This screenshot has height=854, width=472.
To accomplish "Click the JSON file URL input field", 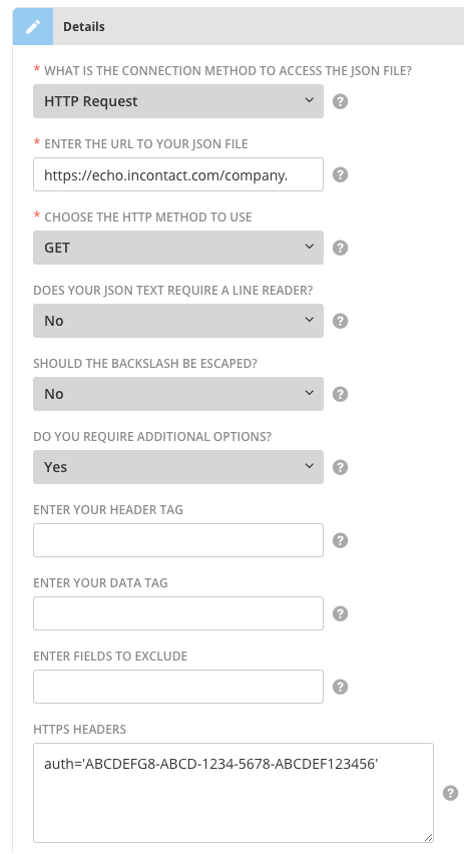I will [x=178, y=174].
